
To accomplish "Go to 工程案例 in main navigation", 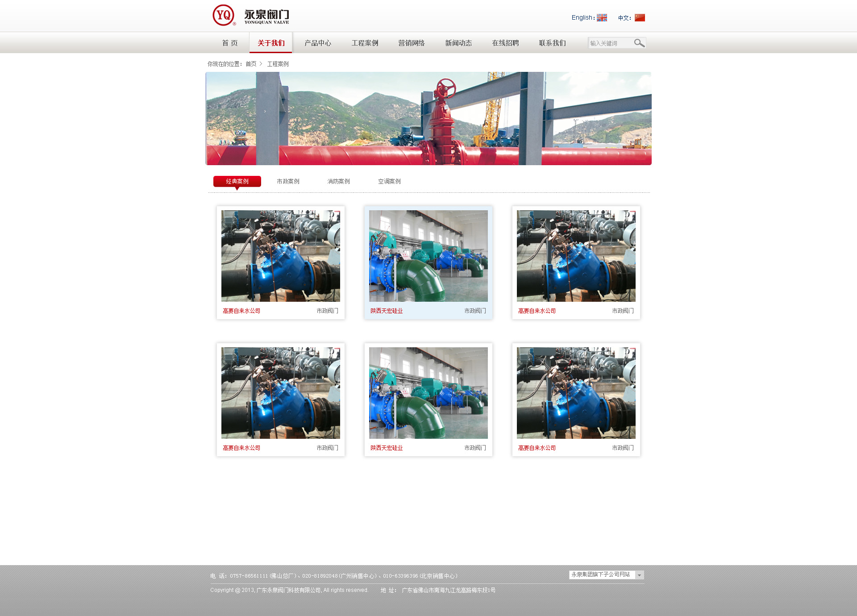I will pos(365,43).
